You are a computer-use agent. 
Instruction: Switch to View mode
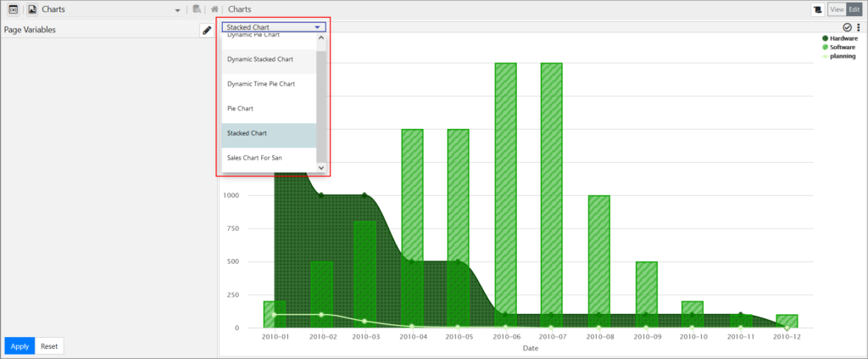tap(837, 9)
